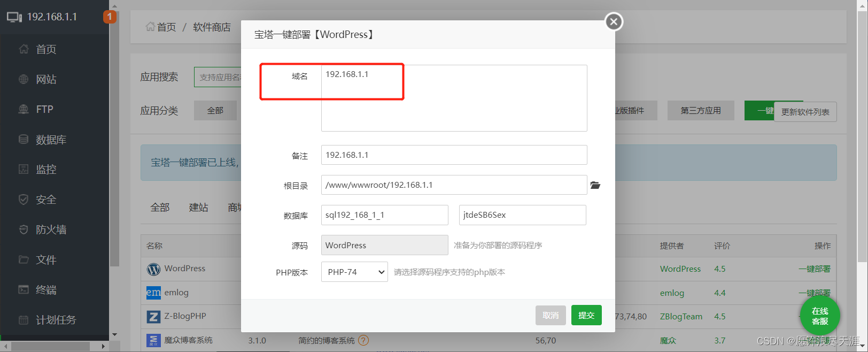Submit the deployment with 提交 button
868x352 pixels.
coord(586,315)
